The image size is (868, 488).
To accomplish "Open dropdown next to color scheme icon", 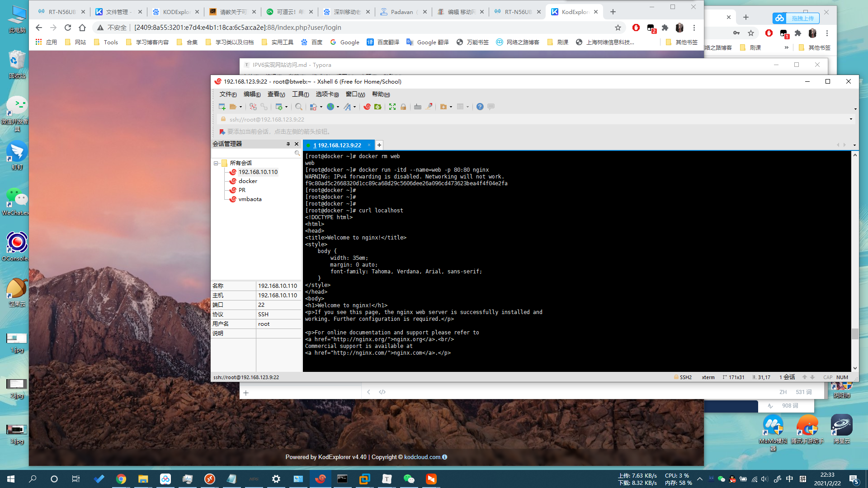I will point(321,107).
